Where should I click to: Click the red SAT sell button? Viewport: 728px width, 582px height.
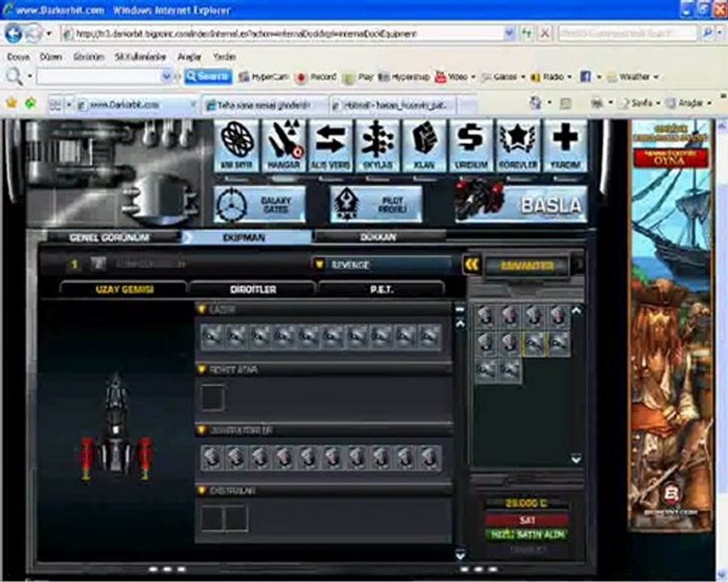527,520
